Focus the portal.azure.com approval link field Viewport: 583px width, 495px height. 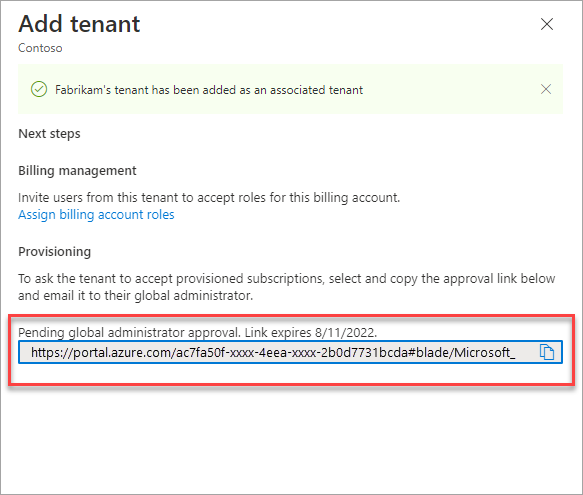[x=290, y=352]
